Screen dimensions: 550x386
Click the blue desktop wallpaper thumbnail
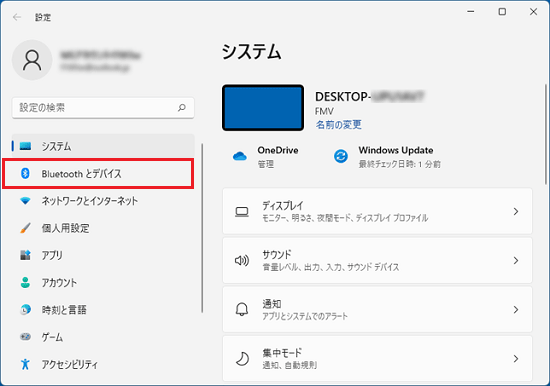click(x=263, y=108)
